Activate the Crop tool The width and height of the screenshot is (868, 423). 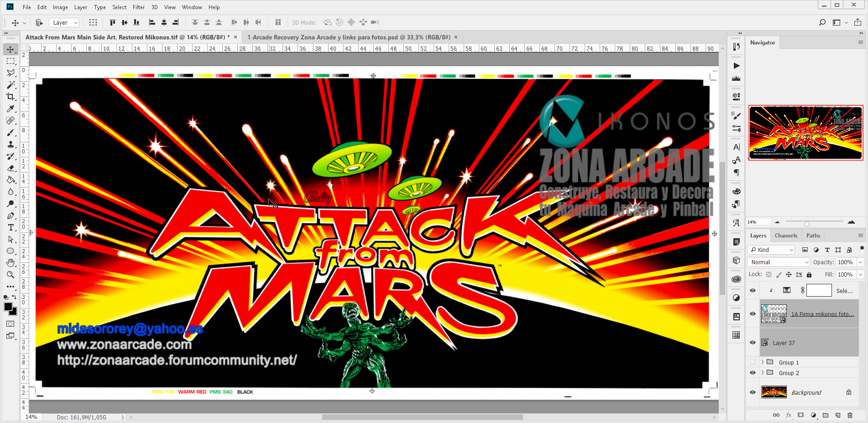11,97
